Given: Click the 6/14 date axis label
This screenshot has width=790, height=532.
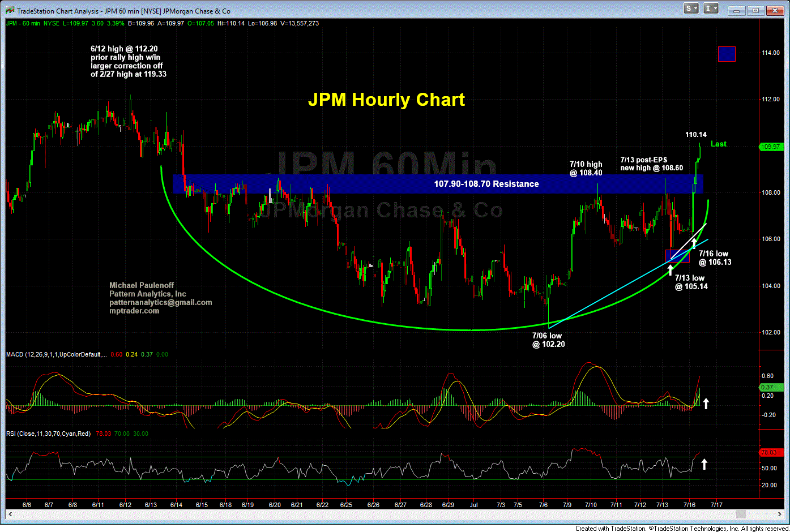Looking at the screenshot, I should pos(176,504).
